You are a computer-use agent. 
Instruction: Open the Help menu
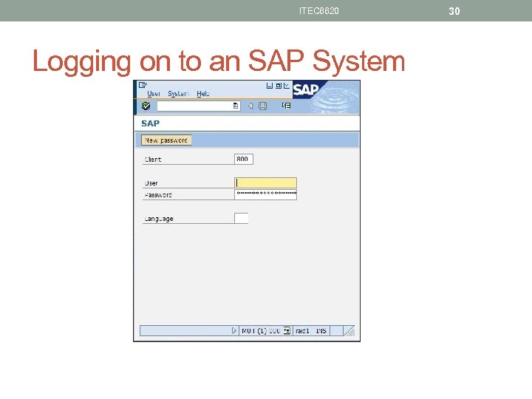[x=203, y=93]
